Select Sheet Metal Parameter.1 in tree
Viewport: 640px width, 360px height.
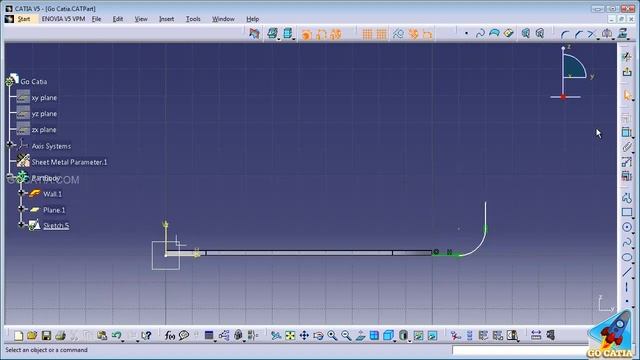click(x=69, y=162)
